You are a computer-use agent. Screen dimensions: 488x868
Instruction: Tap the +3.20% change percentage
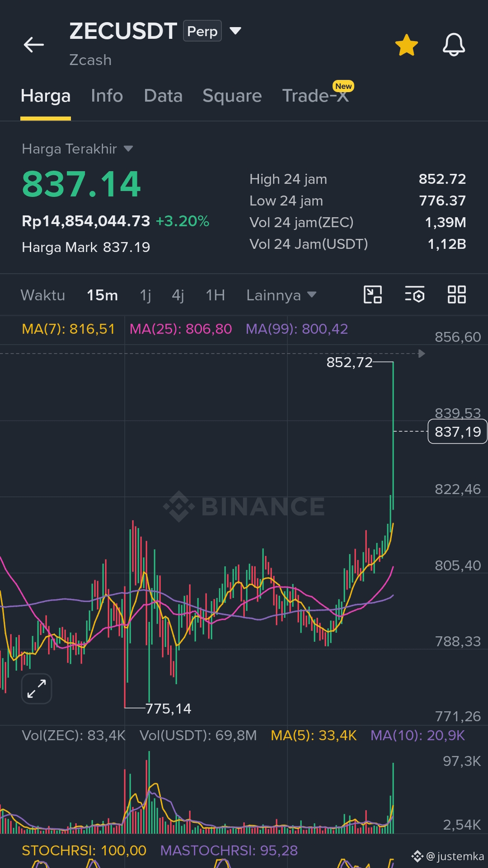[183, 221]
